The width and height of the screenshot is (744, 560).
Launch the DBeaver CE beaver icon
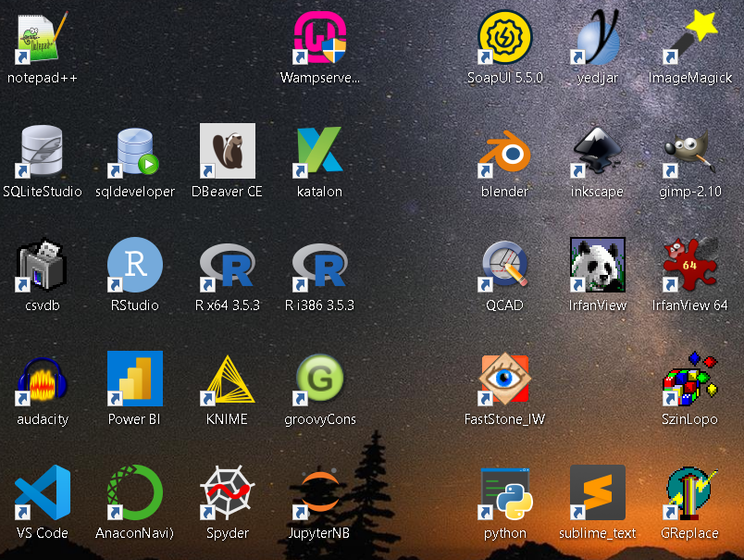click(x=228, y=151)
